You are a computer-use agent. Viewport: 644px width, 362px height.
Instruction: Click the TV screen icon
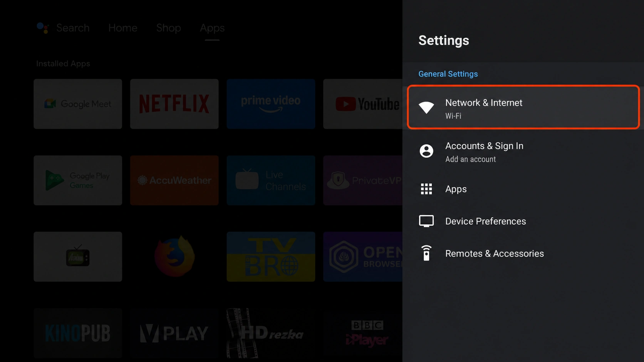pos(426,221)
